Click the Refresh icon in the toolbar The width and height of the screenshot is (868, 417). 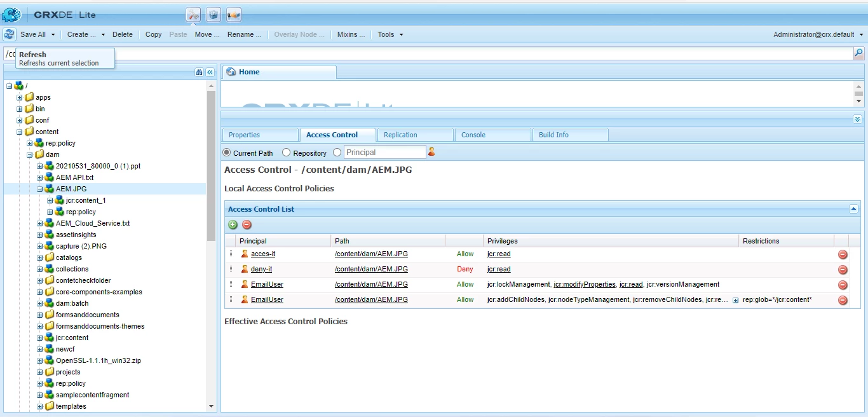point(9,34)
